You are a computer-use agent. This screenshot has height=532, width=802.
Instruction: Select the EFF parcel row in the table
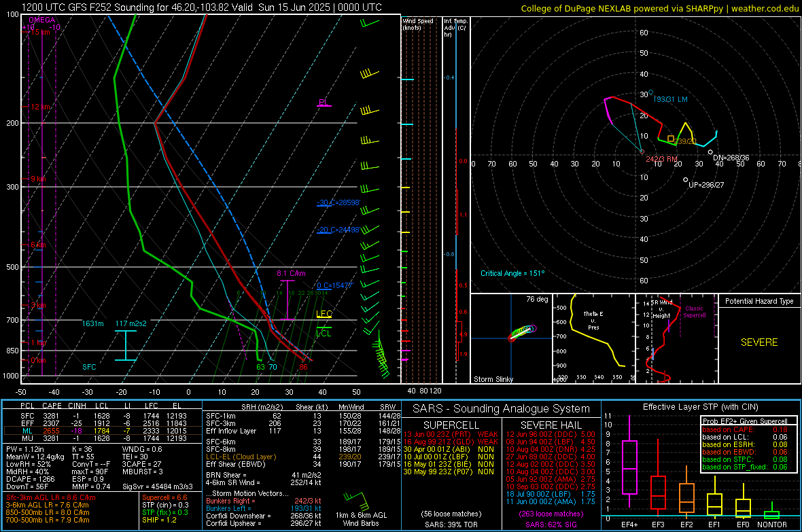point(103,423)
